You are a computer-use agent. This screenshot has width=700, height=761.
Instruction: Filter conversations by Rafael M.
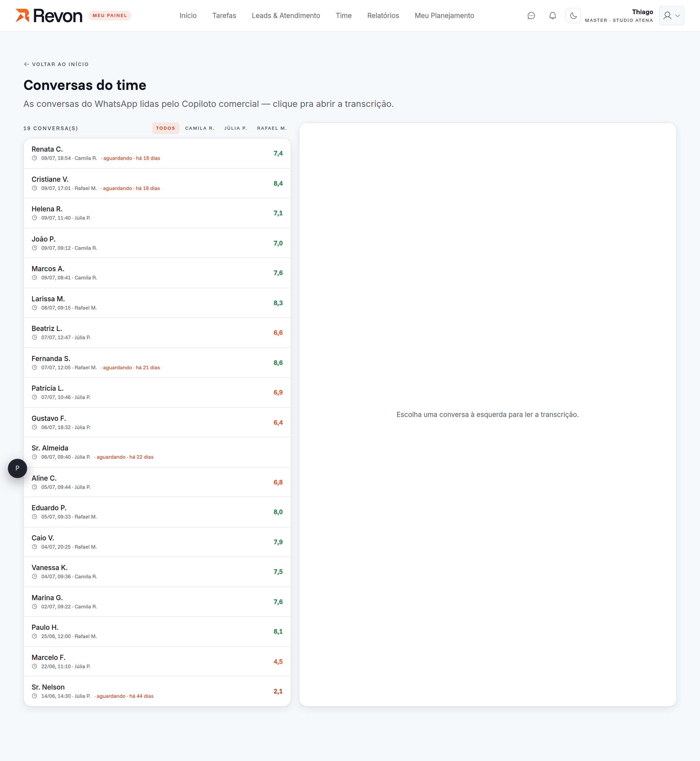click(x=271, y=128)
